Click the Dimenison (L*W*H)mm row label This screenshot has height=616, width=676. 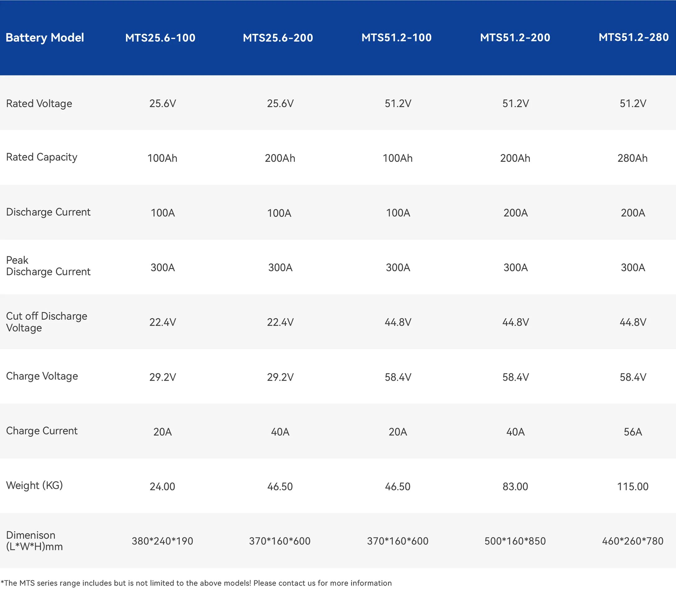[34, 541]
